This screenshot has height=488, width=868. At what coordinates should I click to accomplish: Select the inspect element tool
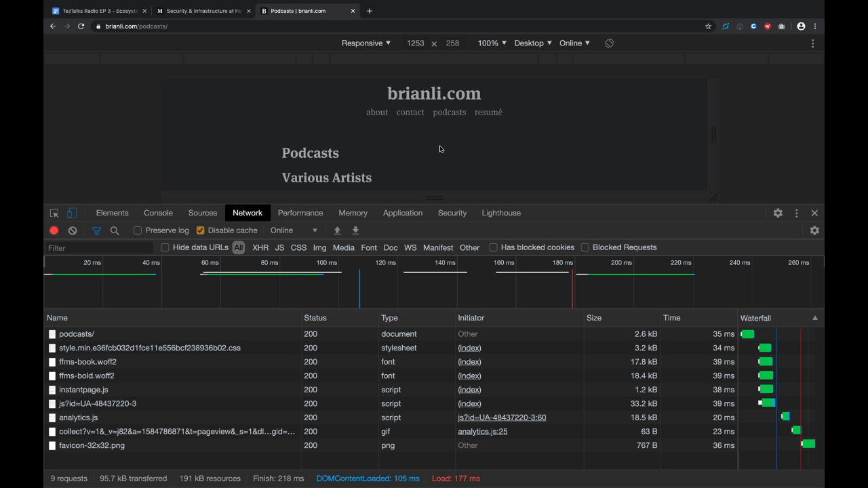[54, 213]
